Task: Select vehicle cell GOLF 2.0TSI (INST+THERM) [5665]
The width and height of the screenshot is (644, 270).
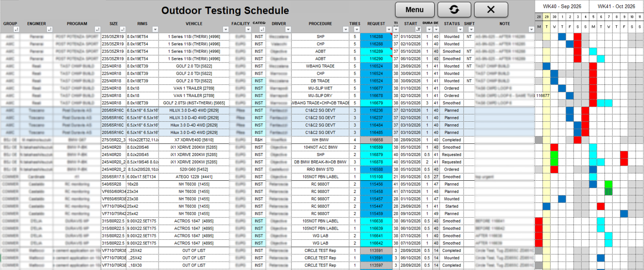Action: 195,103
